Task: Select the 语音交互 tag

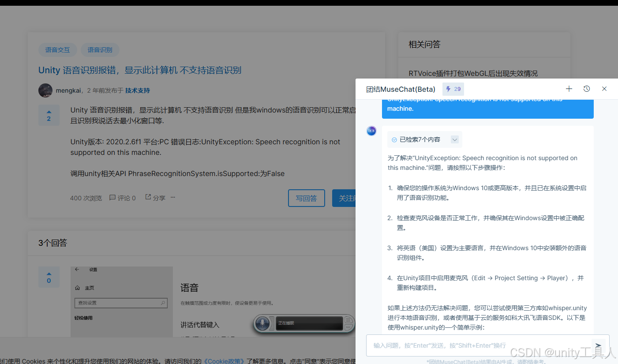Action: (57, 50)
